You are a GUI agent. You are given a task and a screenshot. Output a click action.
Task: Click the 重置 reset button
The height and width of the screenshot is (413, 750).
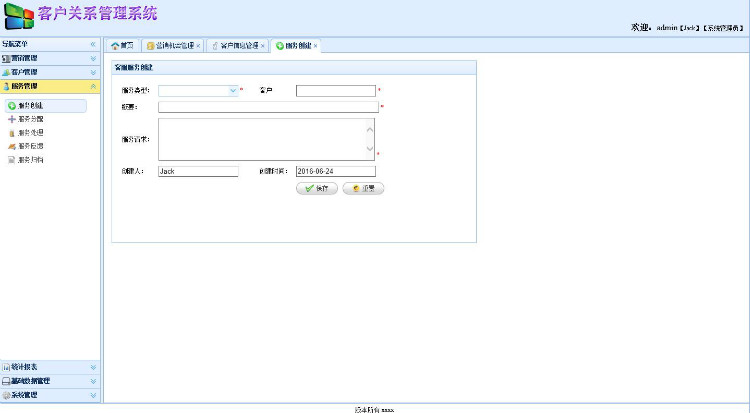pos(363,189)
